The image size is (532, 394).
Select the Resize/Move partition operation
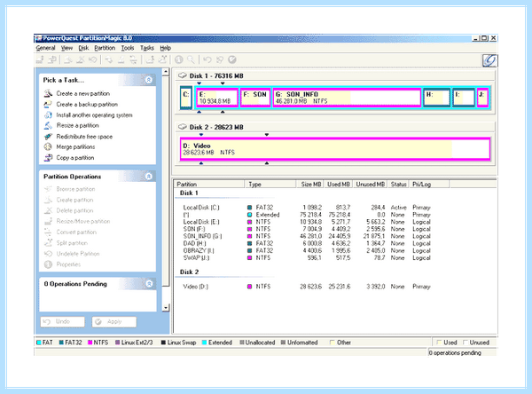(77, 221)
